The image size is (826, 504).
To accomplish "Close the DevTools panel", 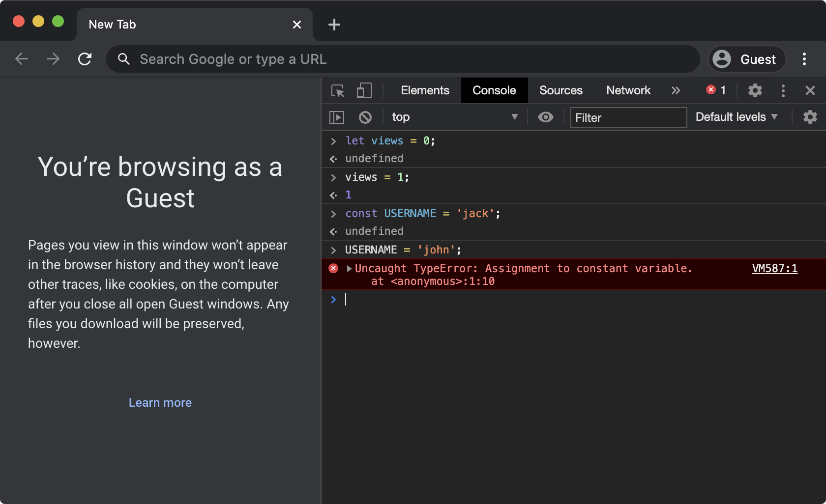I will (810, 90).
